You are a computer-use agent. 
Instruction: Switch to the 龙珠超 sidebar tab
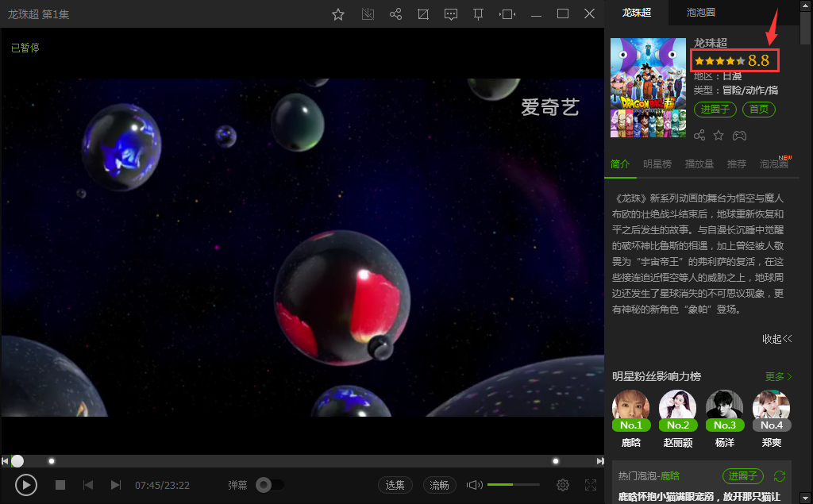pyautogui.click(x=636, y=13)
